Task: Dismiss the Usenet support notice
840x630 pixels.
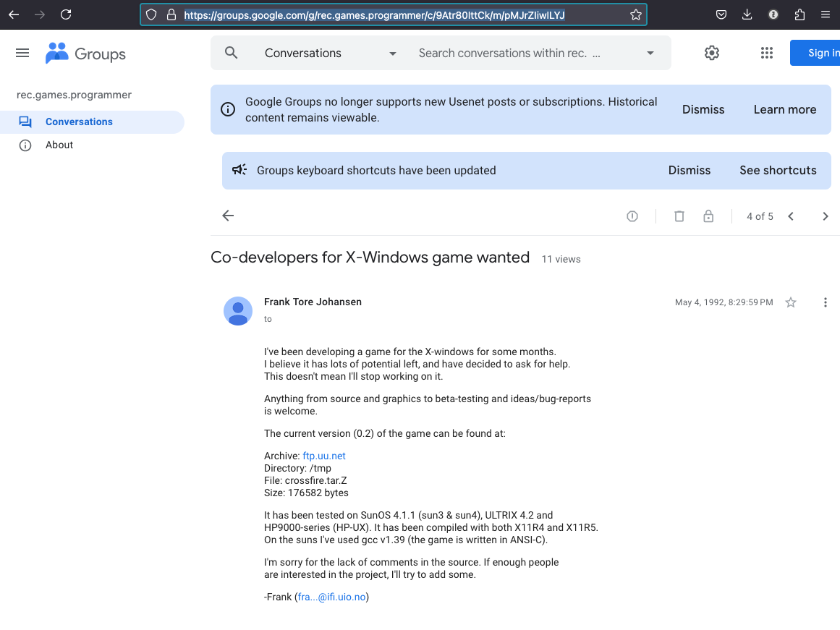Action: (703, 109)
